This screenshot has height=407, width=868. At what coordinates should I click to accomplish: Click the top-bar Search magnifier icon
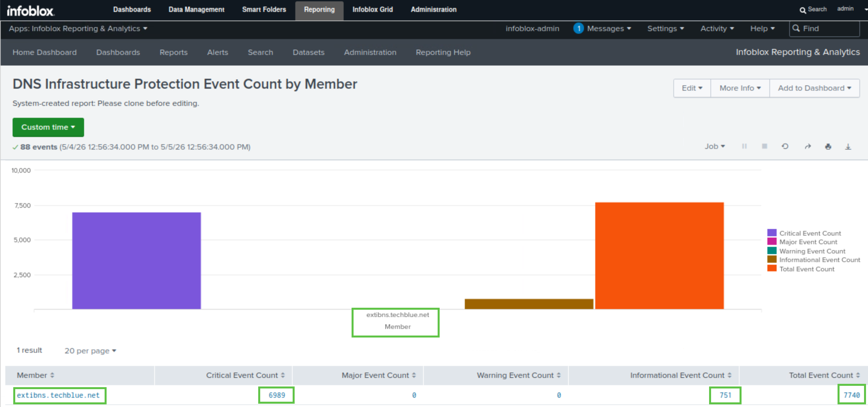point(803,10)
